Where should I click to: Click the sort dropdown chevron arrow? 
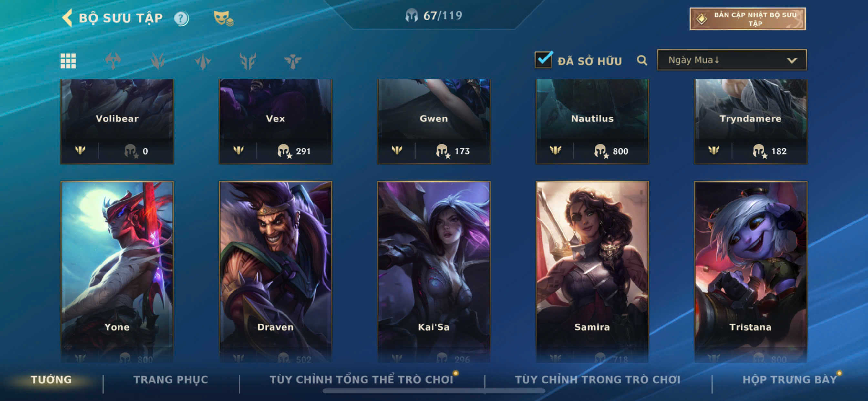[x=792, y=61]
